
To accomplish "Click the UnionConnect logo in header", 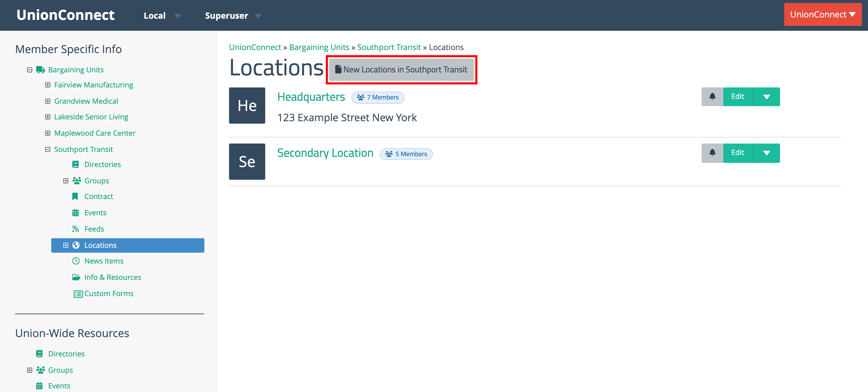I will [x=66, y=15].
